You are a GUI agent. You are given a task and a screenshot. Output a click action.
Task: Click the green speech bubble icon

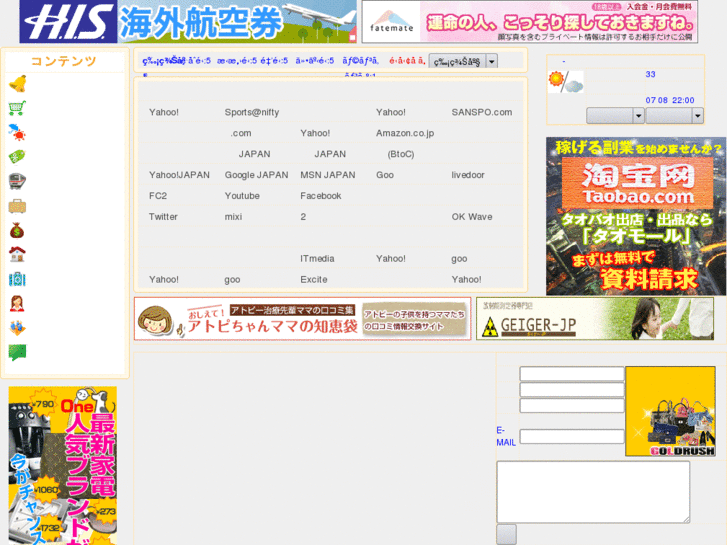(18, 352)
